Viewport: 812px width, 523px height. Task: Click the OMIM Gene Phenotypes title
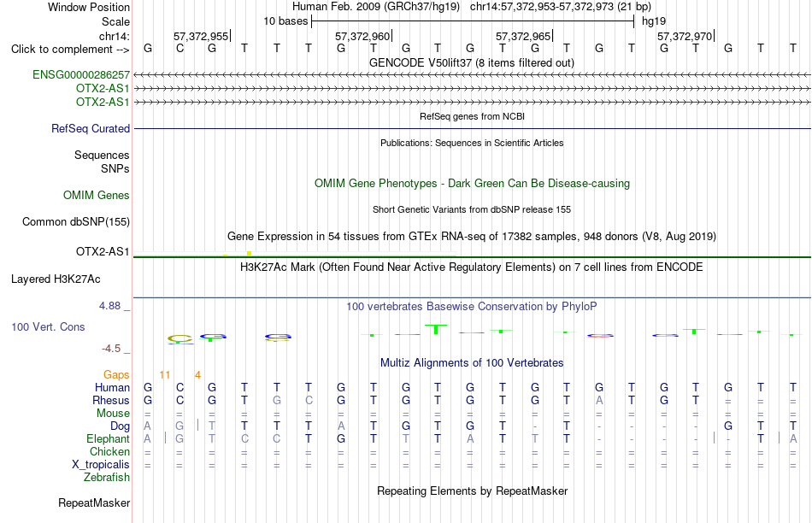(x=473, y=184)
